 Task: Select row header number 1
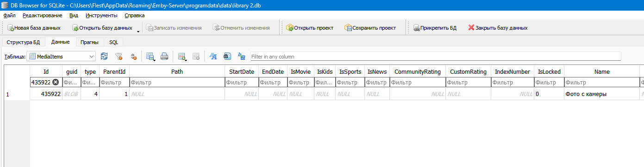point(17,94)
